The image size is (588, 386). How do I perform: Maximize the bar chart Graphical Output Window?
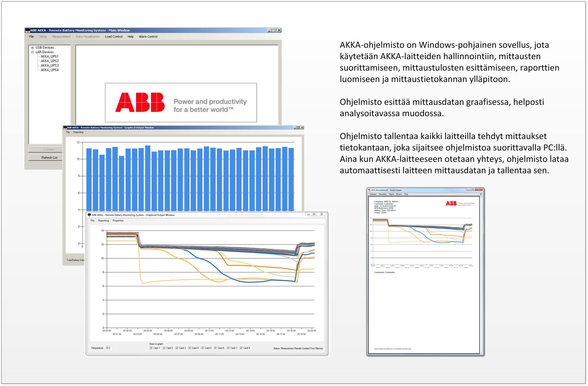(298, 128)
